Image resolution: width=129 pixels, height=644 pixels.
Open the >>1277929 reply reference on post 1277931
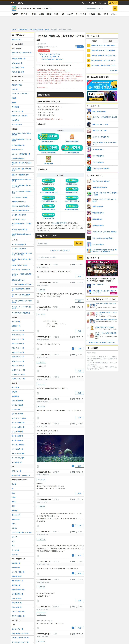coord(41,290)
